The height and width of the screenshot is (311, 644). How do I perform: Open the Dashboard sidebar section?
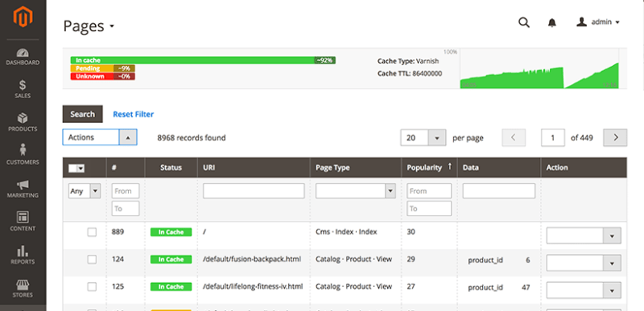pos(23,58)
